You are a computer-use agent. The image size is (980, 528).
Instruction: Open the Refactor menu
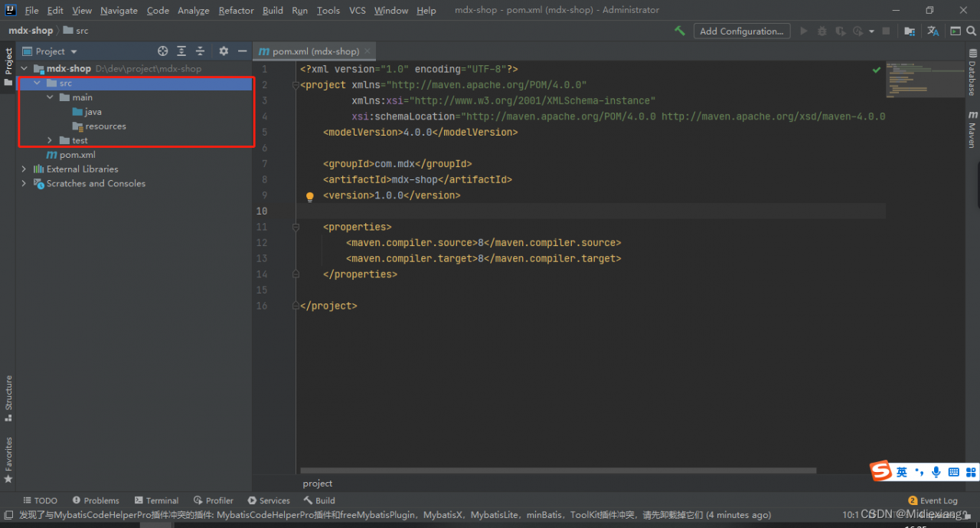tap(236, 11)
